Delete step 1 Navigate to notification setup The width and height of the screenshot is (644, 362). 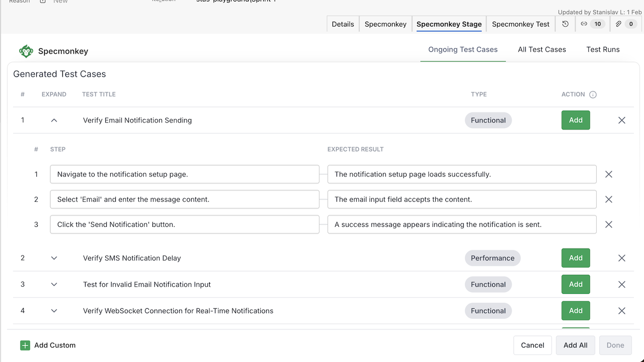(609, 174)
